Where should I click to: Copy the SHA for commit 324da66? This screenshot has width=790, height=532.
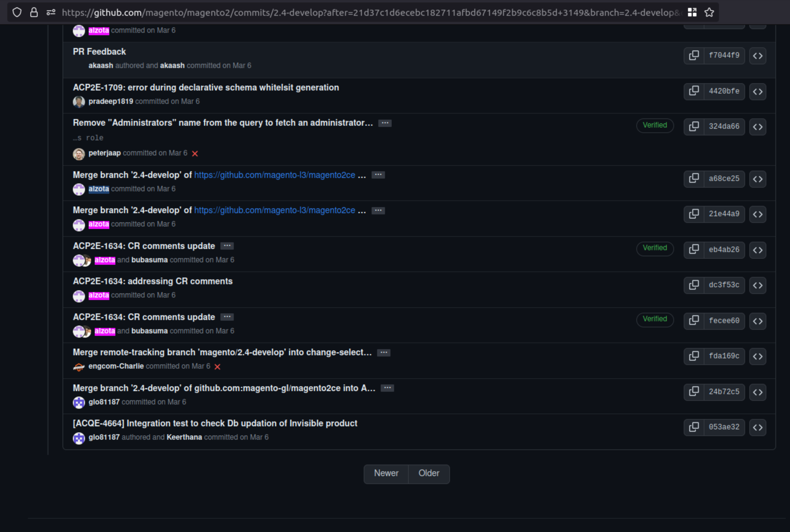(x=694, y=126)
